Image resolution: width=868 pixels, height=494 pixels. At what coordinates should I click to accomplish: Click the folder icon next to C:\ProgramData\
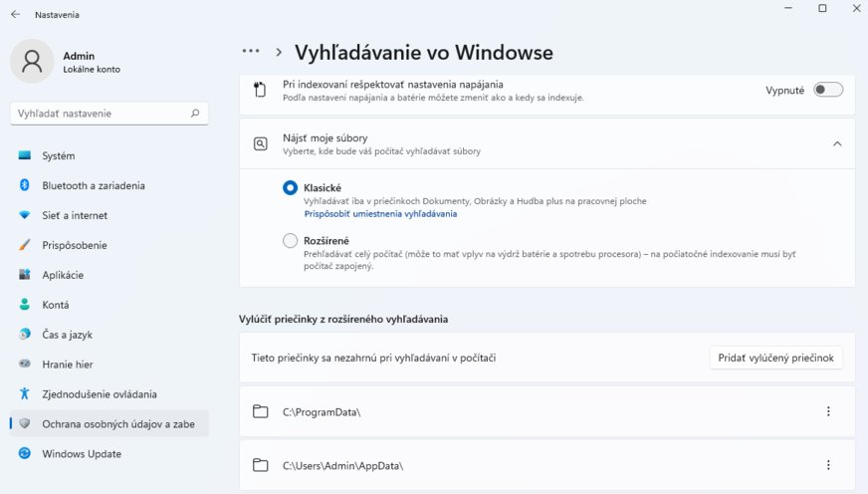click(x=261, y=411)
